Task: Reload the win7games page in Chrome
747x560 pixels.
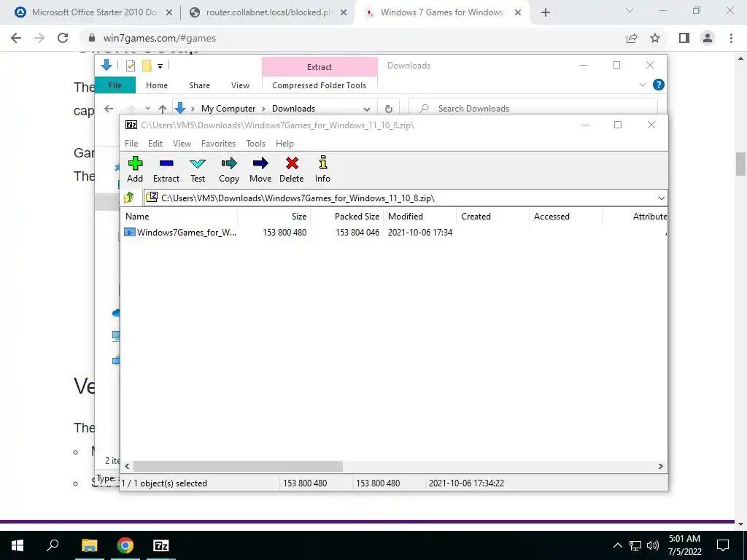Action: 63,38
